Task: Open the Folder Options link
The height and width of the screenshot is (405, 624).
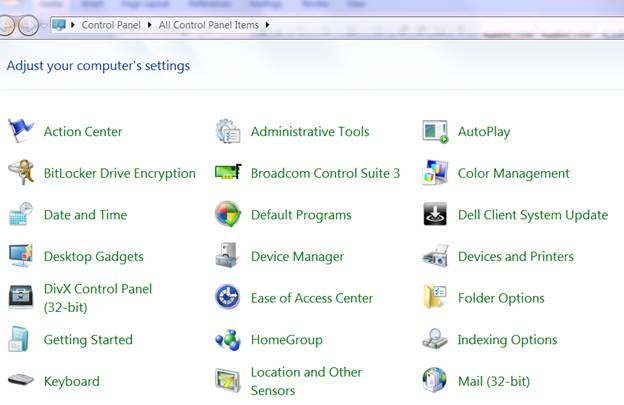Action: (x=500, y=298)
